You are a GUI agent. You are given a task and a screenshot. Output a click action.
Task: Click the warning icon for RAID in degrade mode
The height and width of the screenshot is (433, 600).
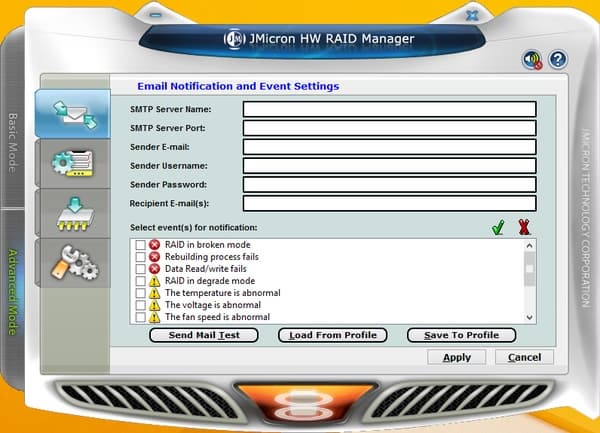click(x=155, y=281)
